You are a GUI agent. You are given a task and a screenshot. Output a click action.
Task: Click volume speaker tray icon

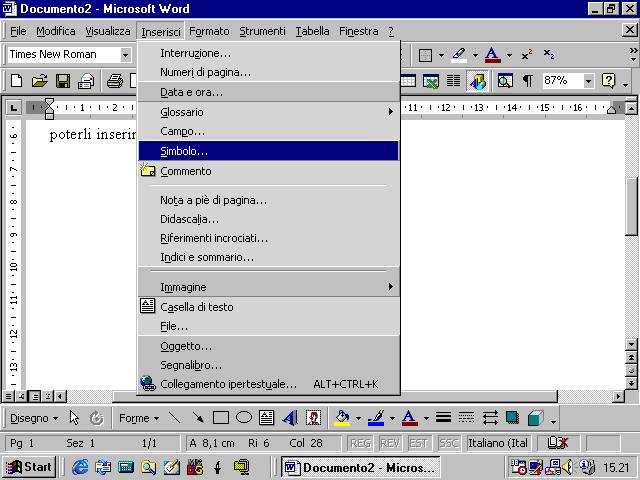(567, 467)
